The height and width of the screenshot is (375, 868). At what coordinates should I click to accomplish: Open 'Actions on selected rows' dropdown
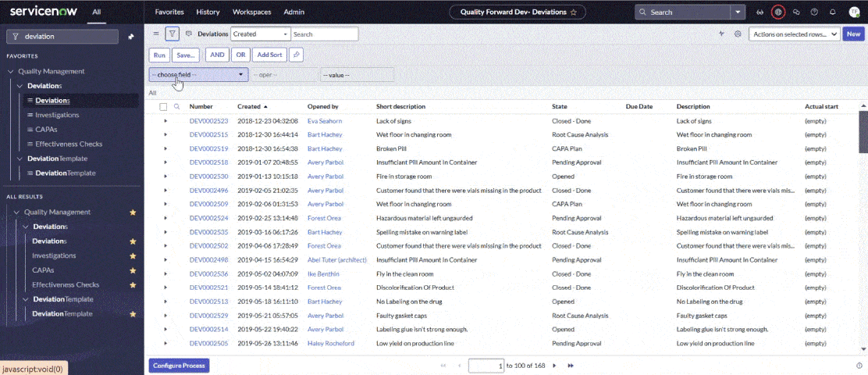coord(793,34)
